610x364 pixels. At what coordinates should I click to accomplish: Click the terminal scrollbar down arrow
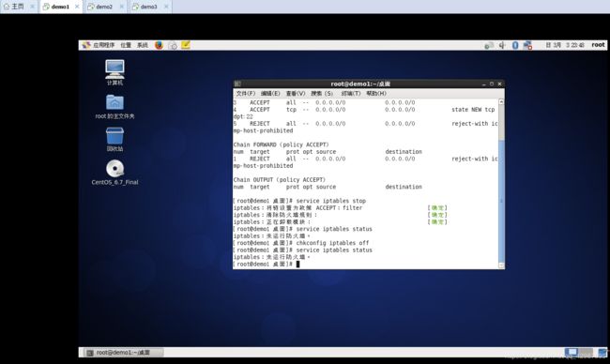click(501, 265)
